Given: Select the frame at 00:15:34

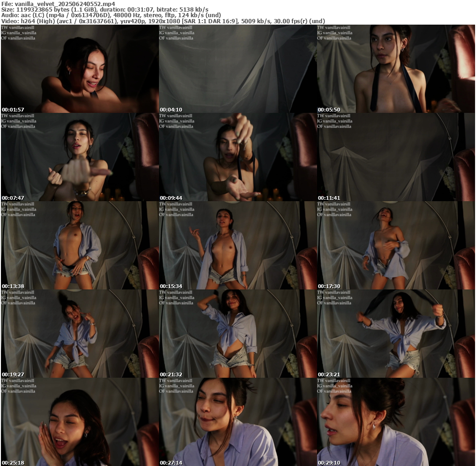Looking at the screenshot, I should [238, 245].
